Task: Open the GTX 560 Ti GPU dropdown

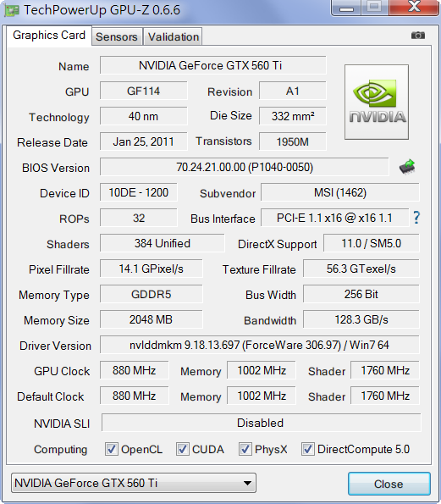Action: [x=134, y=483]
